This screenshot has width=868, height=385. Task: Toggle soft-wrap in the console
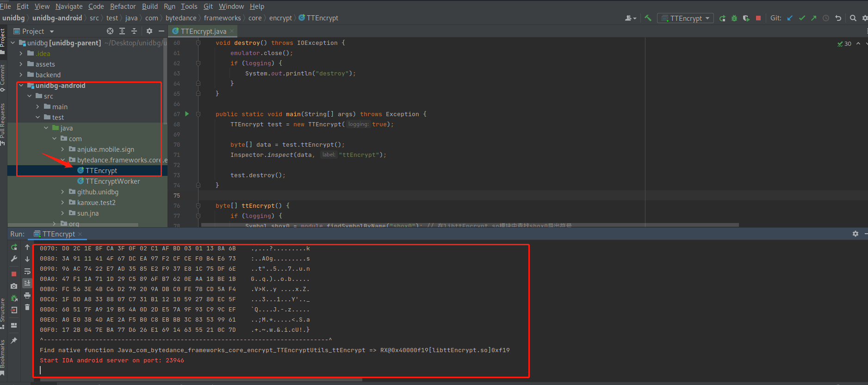(x=27, y=271)
